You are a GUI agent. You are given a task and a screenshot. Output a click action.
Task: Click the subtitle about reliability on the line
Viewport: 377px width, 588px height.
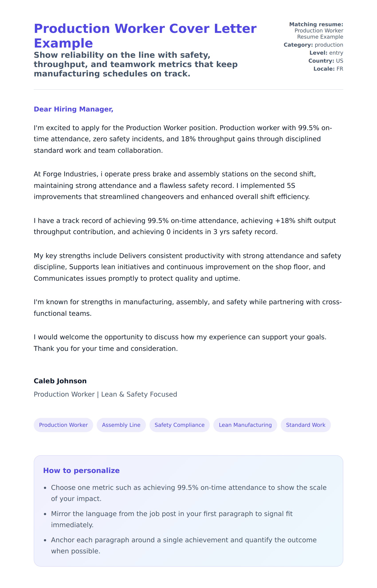tap(136, 64)
